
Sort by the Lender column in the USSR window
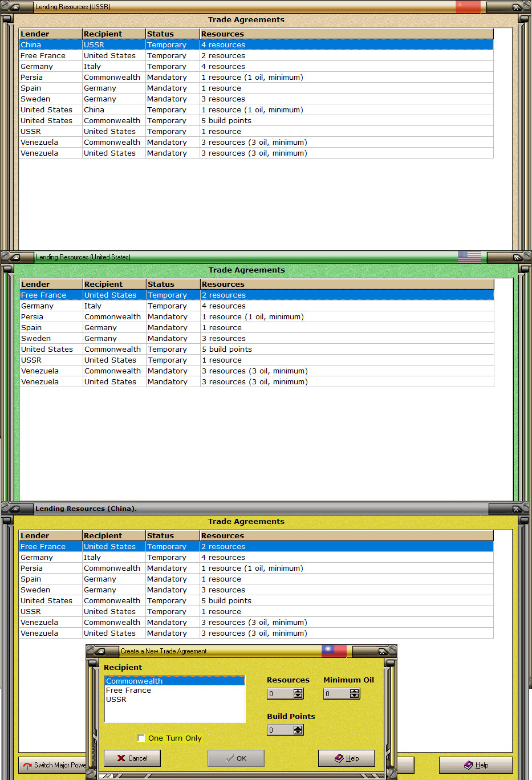pos(51,34)
